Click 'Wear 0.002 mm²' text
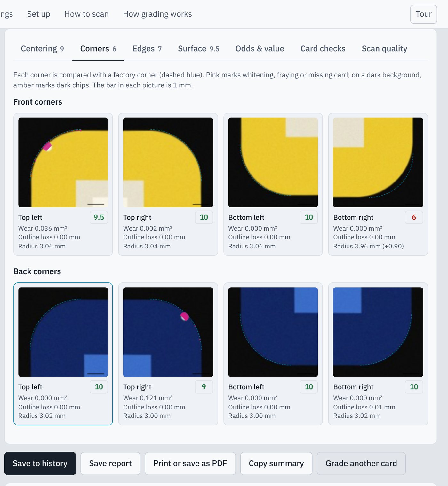Screen dimensions: 448x486 pyautogui.click(x=148, y=228)
